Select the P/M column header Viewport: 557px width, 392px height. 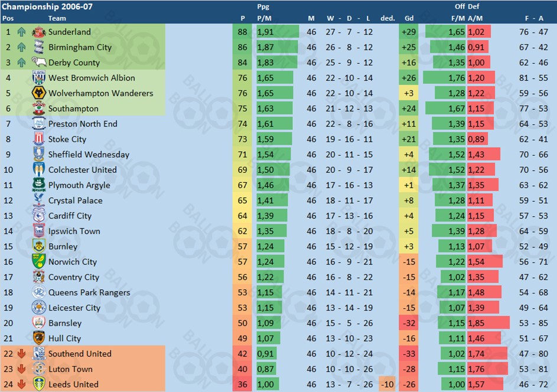(264, 18)
